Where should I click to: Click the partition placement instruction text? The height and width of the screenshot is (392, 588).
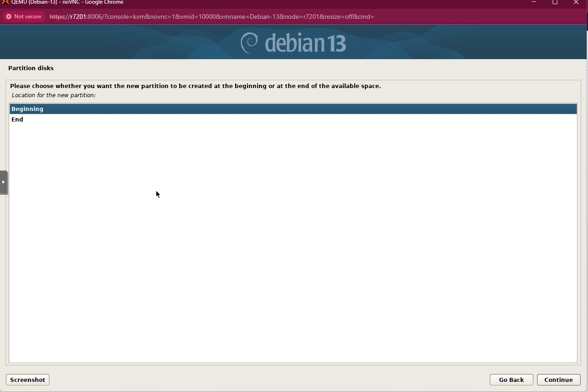pyautogui.click(x=195, y=86)
